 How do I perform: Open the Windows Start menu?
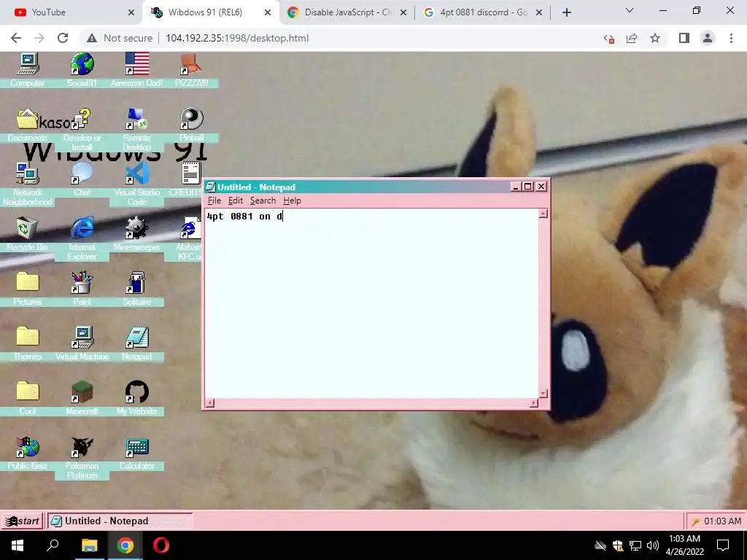[18, 545]
